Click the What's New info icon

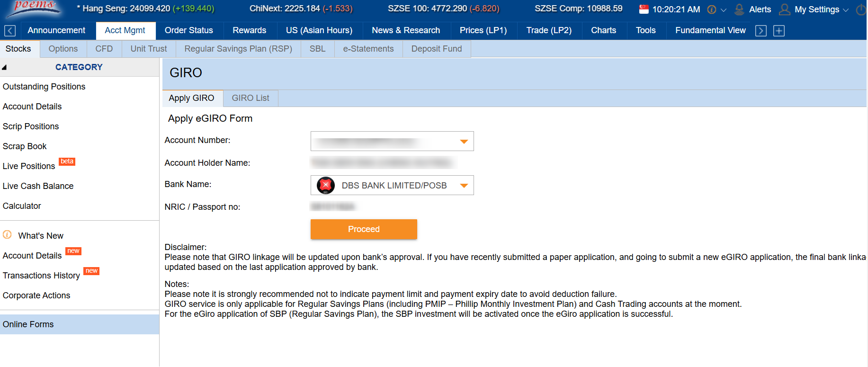tap(7, 234)
